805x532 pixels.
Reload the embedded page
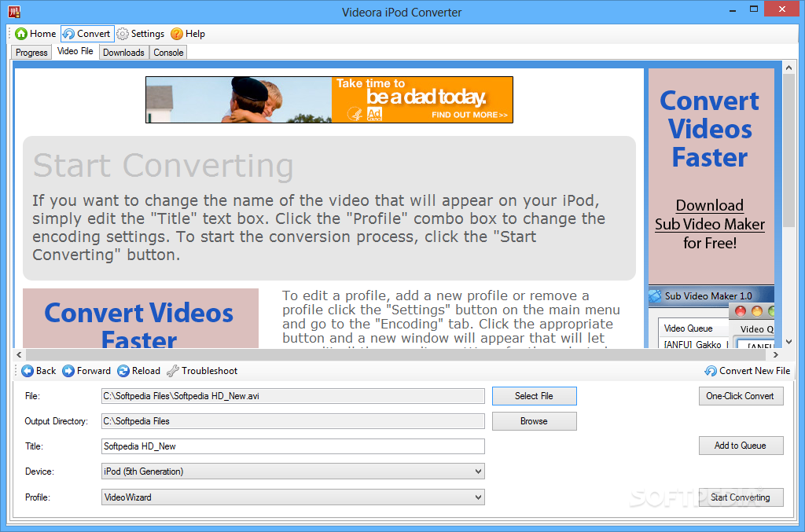pos(138,371)
